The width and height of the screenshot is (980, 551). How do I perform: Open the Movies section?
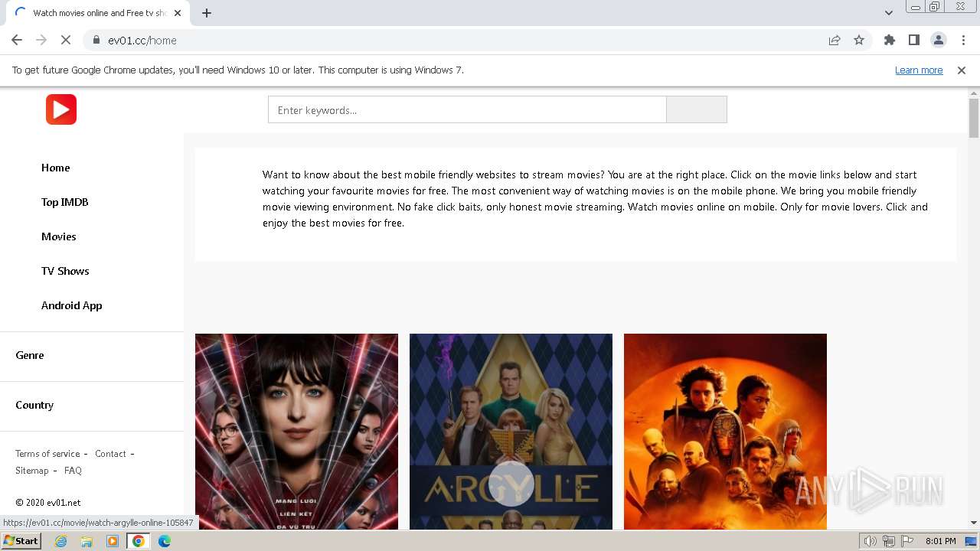pos(59,236)
